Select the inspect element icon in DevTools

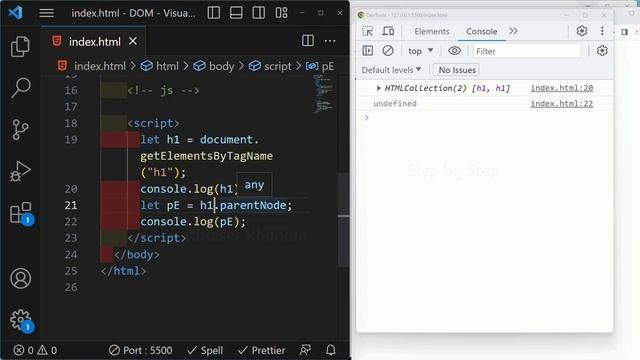367,31
